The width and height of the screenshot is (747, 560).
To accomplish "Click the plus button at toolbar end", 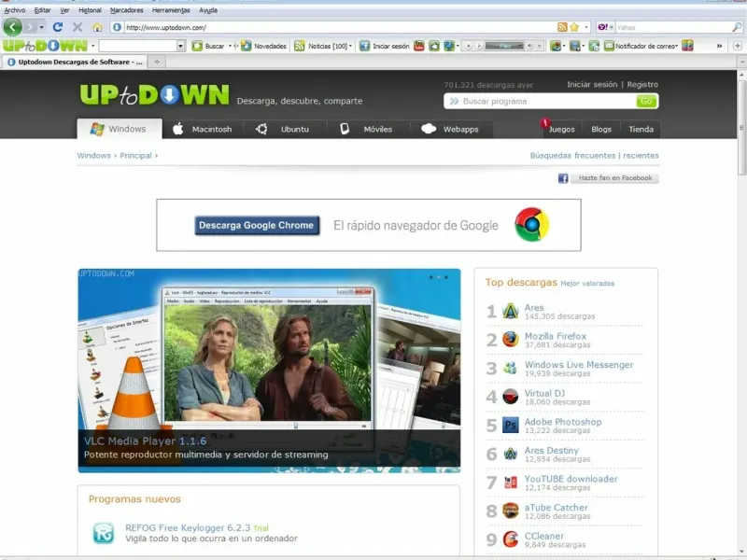I will pos(738,46).
